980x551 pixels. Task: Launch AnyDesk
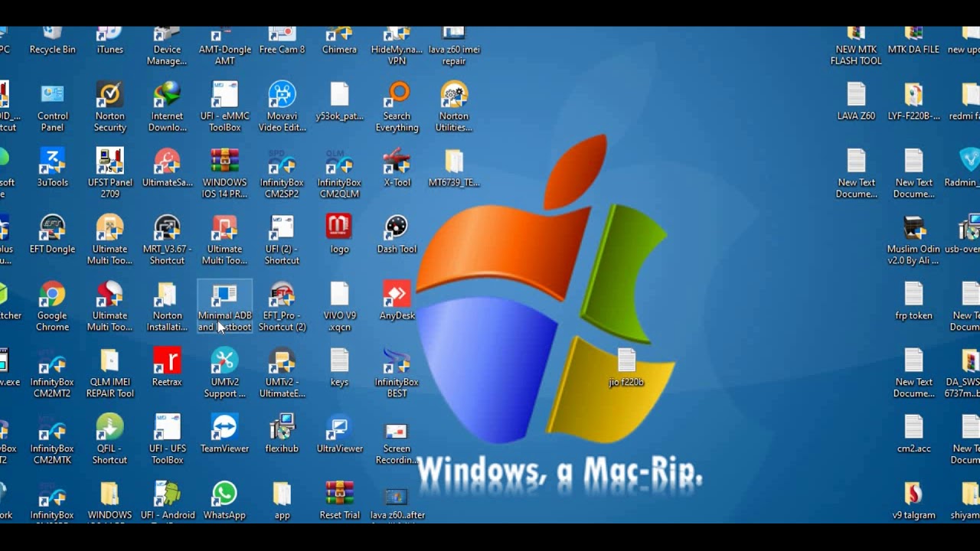tap(397, 302)
